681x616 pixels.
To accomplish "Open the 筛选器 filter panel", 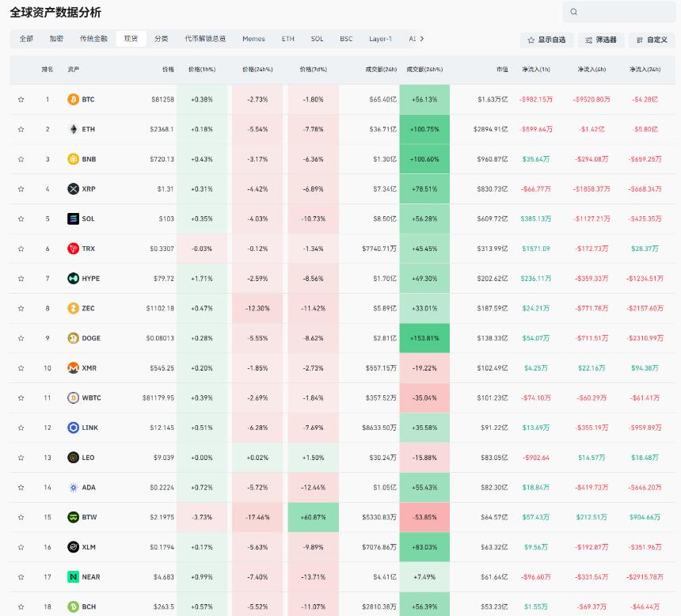I will [601, 40].
